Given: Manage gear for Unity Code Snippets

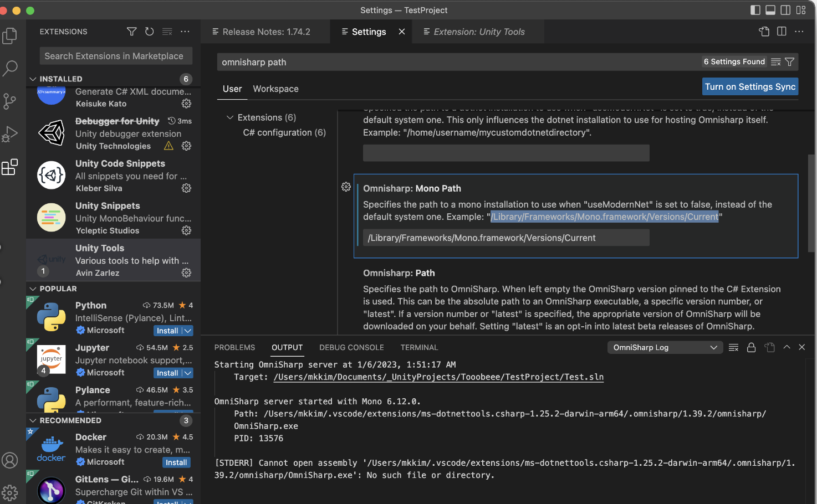Looking at the screenshot, I should (x=186, y=188).
